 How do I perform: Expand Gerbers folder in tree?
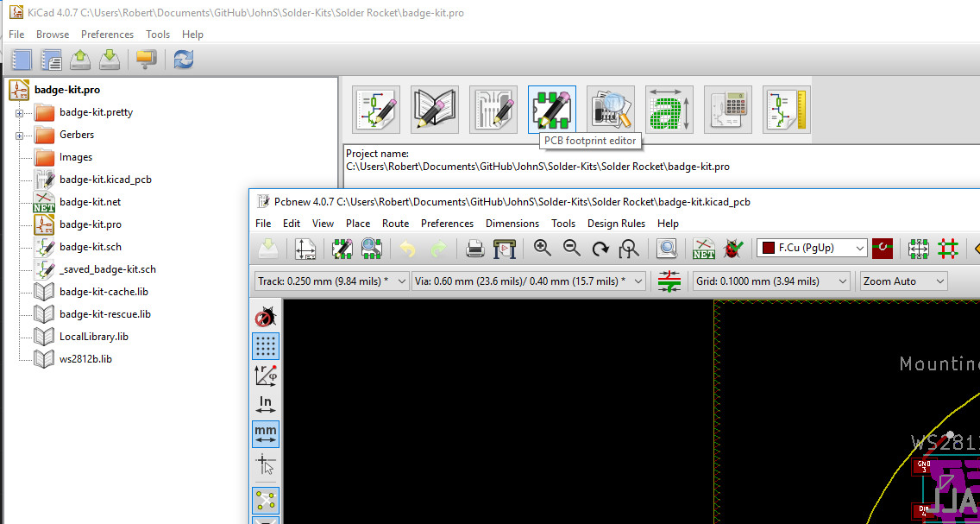click(19, 136)
